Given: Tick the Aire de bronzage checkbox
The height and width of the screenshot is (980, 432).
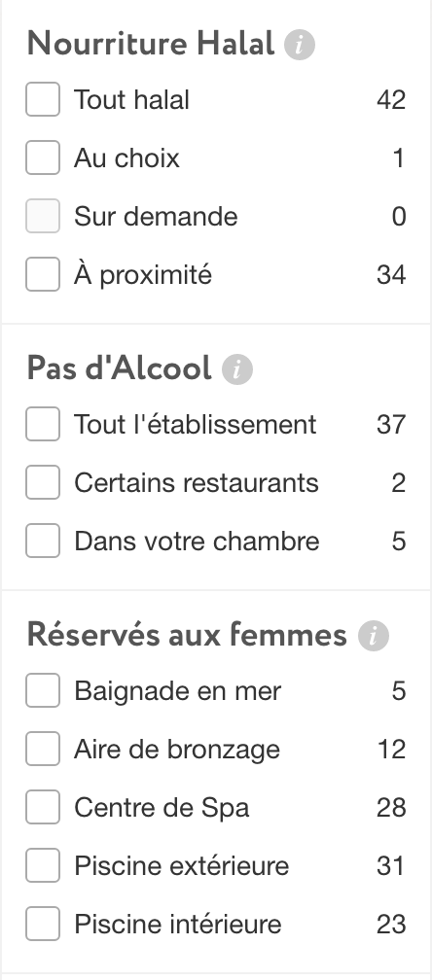Looking at the screenshot, I should (x=43, y=749).
